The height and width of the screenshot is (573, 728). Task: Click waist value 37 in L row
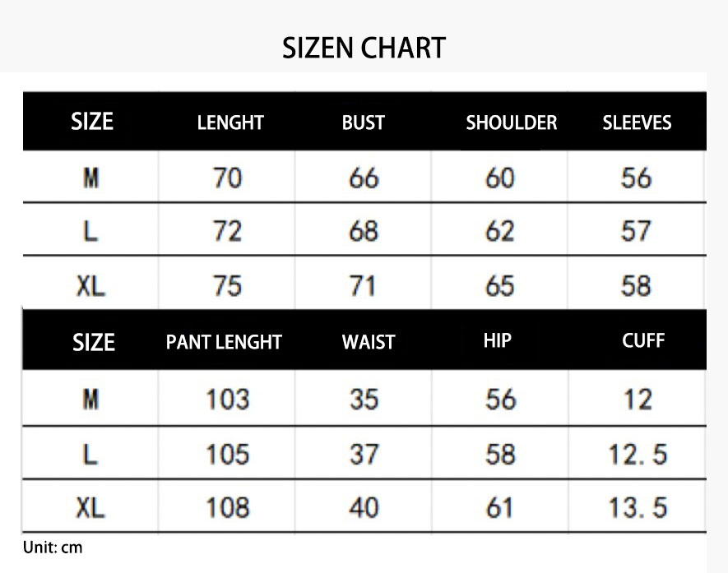[x=364, y=454]
